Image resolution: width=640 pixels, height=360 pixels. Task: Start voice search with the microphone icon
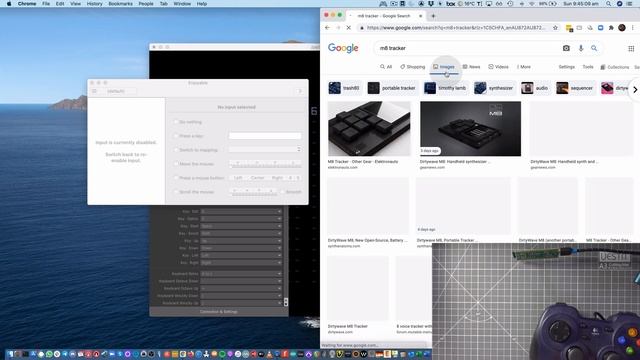pos(581,48)
